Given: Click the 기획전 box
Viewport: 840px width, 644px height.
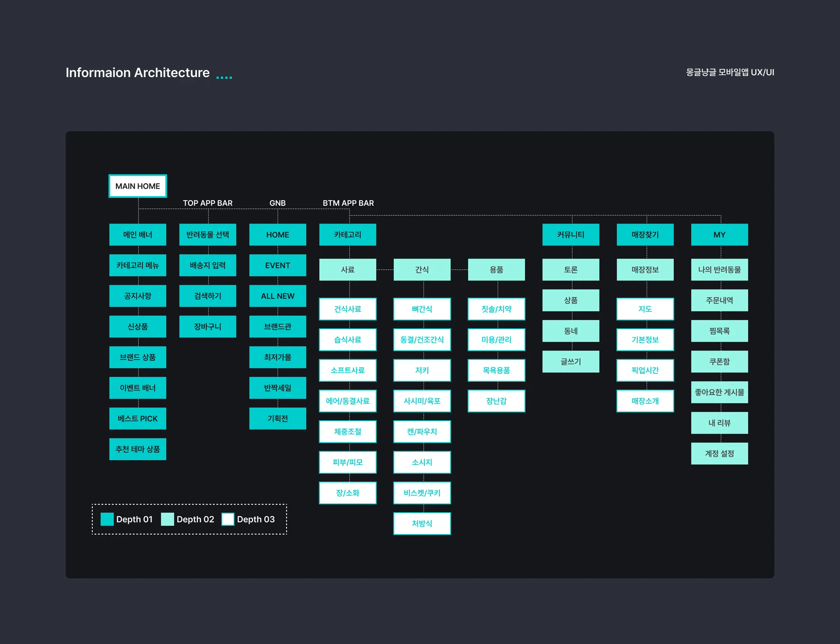Looking at the screenshot, I should (278, 419).
